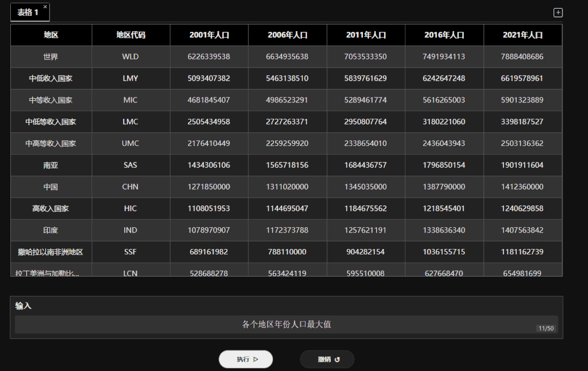Click the WLD code cell
Viewport: 588px width, 371px height.
coord(130,57)
